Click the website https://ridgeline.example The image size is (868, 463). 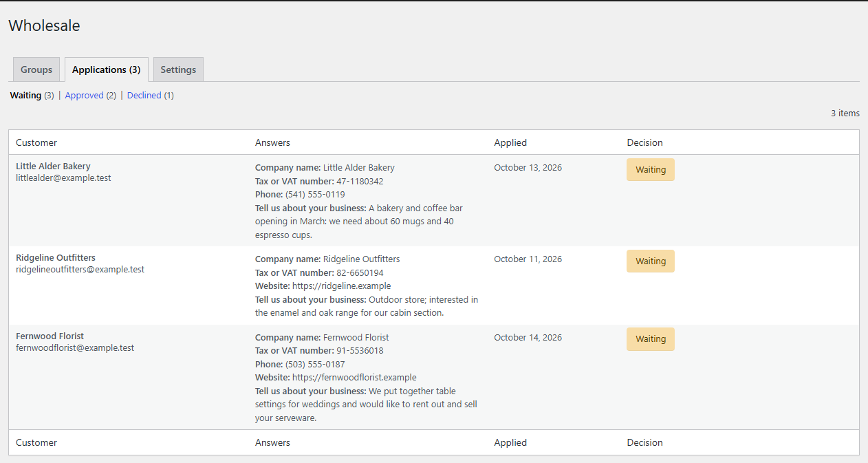click(x=341, y=286)
